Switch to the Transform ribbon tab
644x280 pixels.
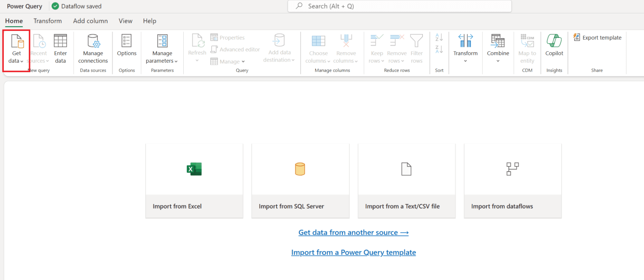[48, 21]
